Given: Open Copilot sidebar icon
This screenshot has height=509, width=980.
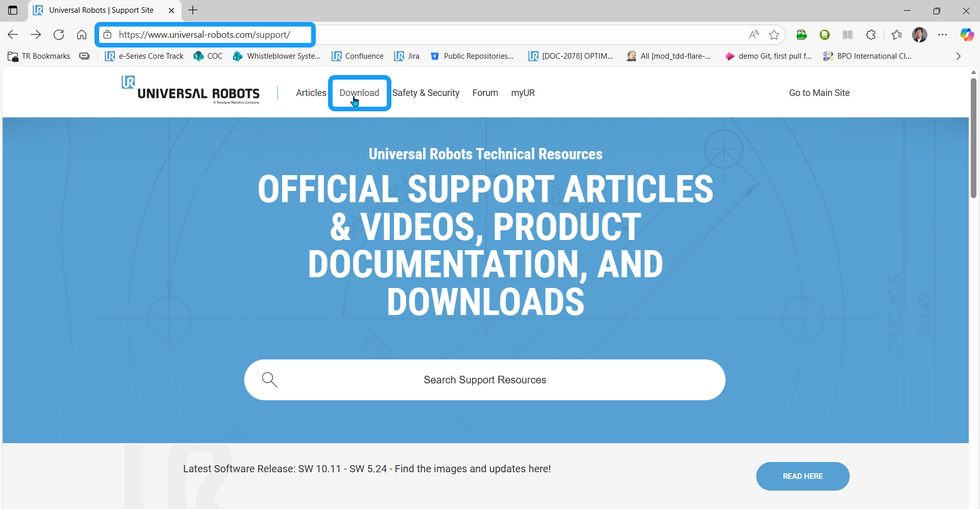Looking at the screenshot, I should [966, 35].
